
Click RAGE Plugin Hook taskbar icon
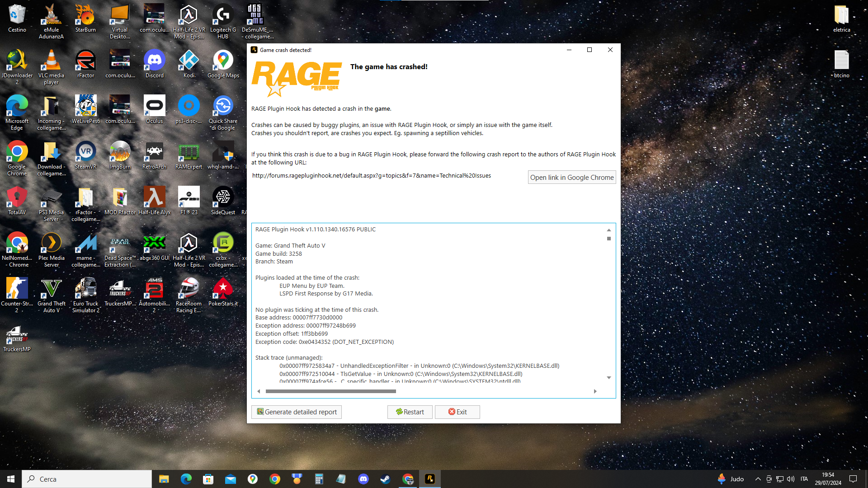click(429, 479)
